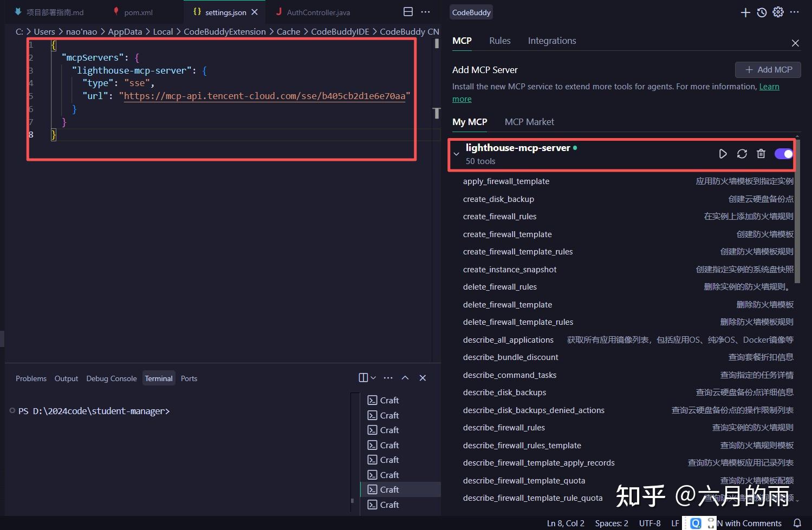Screen dimensions: 812x530
Task: Collapse lighthouse-mcp-server with its chevron
Action: click(x=456, y=154)
